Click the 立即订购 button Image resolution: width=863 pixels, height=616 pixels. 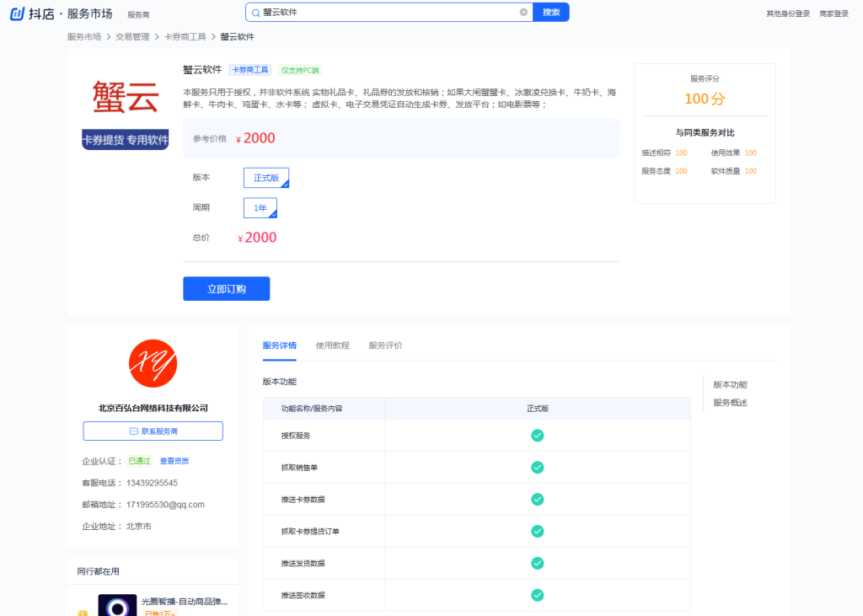pyautogui.click(x=226, y=289)
